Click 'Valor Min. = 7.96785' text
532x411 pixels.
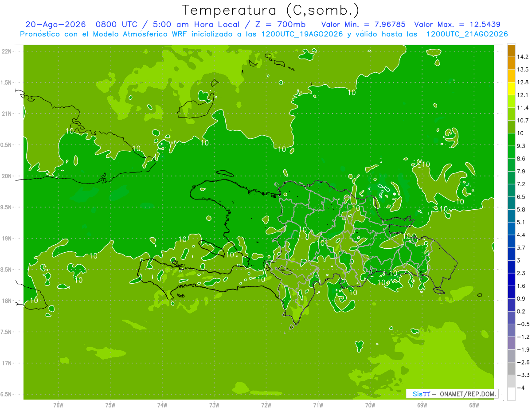click(364, 24)
